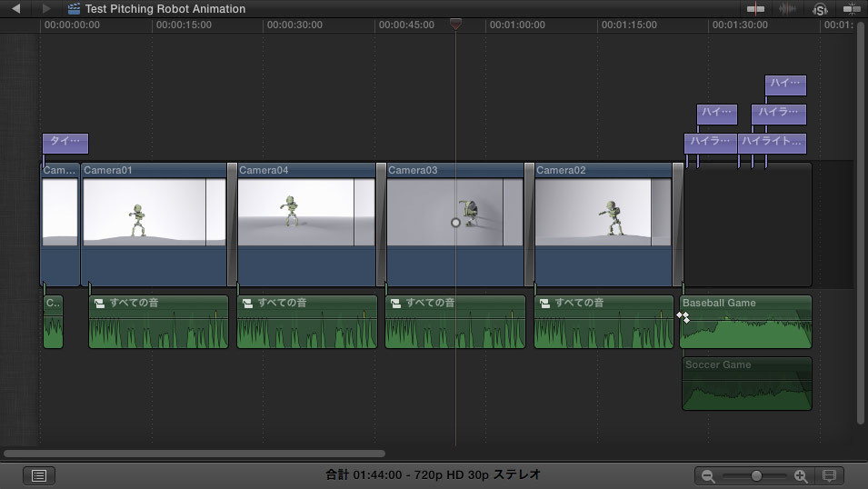868x489 pixels.
Task: Go forward in timeline history
Action: coord(46,8)
